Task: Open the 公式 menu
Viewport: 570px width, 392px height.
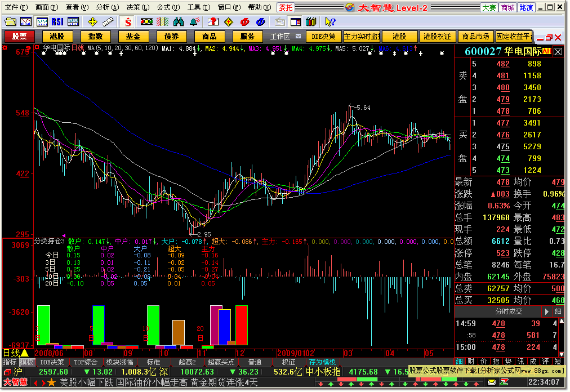Action: [x=168, y=7]
